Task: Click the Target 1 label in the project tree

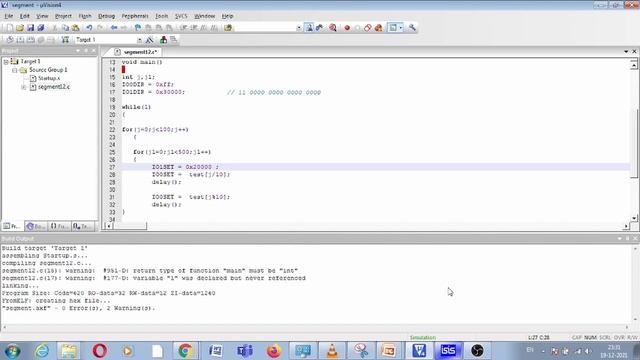Action: point(30,62)
